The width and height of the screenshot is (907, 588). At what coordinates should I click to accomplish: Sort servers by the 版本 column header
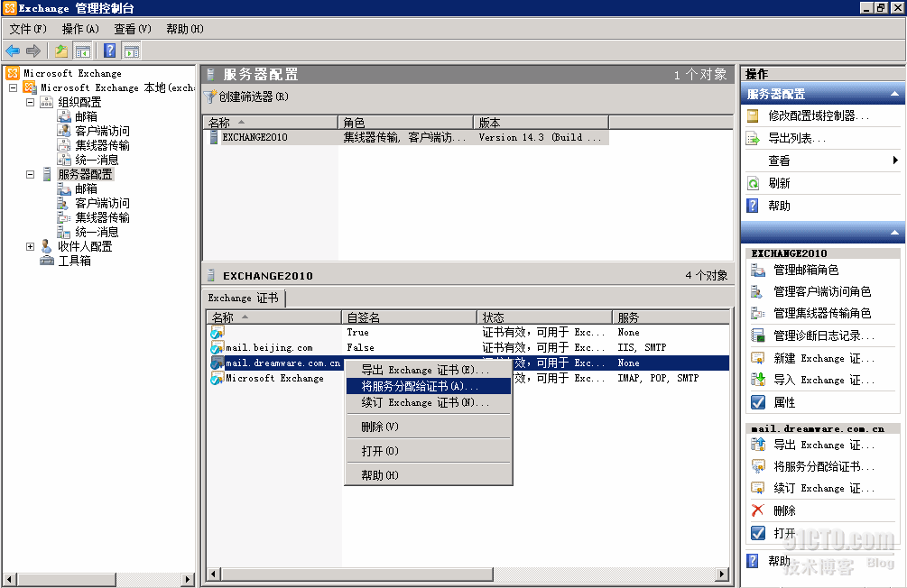pyautogui.click(x=541, y=123)
